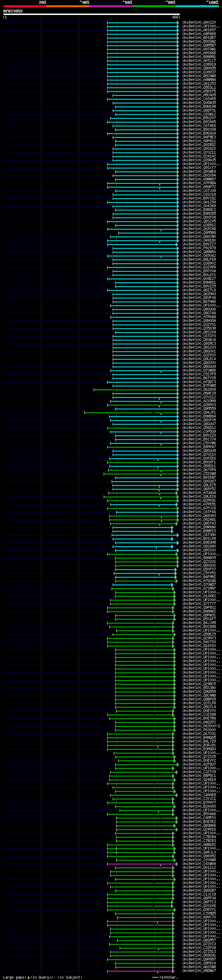Select hit UniRef100_A9TLC7
The width and height of the screenshot is (222, 980).
(199, 60)
